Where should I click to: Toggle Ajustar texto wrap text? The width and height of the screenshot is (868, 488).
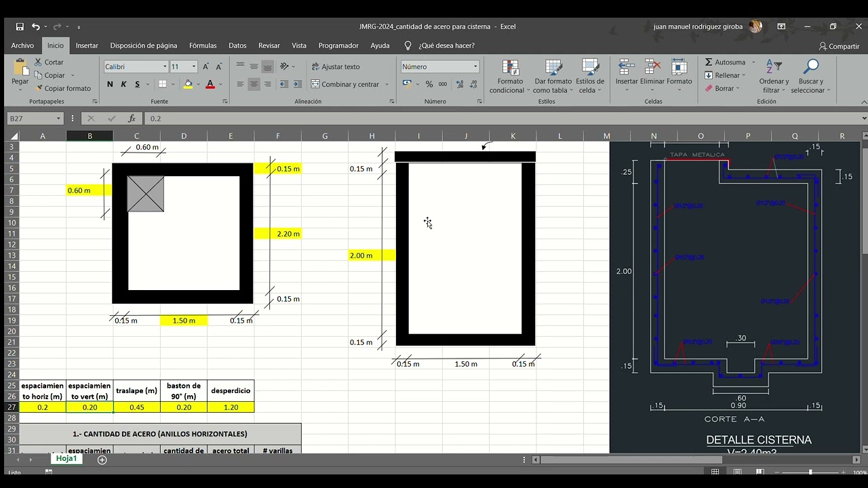click(x=336, y=66)
